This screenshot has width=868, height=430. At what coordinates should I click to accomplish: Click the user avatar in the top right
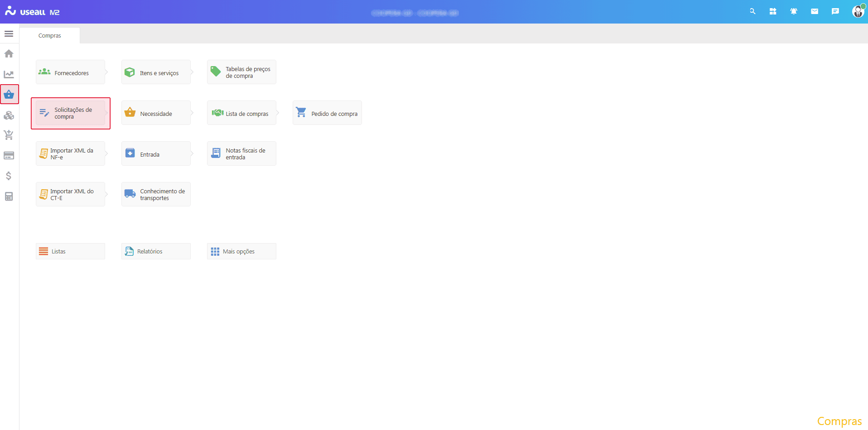point(858,12)
